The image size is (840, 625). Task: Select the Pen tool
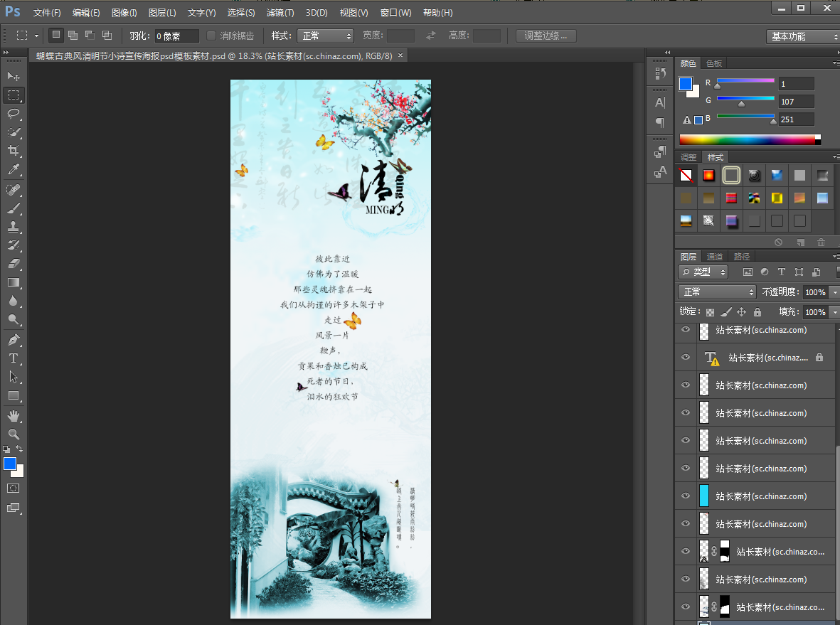(14, 339)
